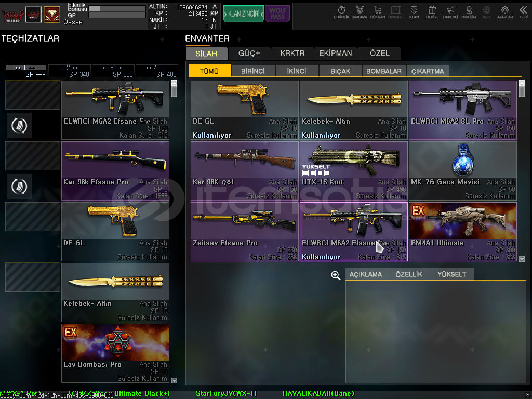Switch to the Krktr tab
The width and height of the screenshot is (532, 399).
pyautogui.click(x=292, y=54)
